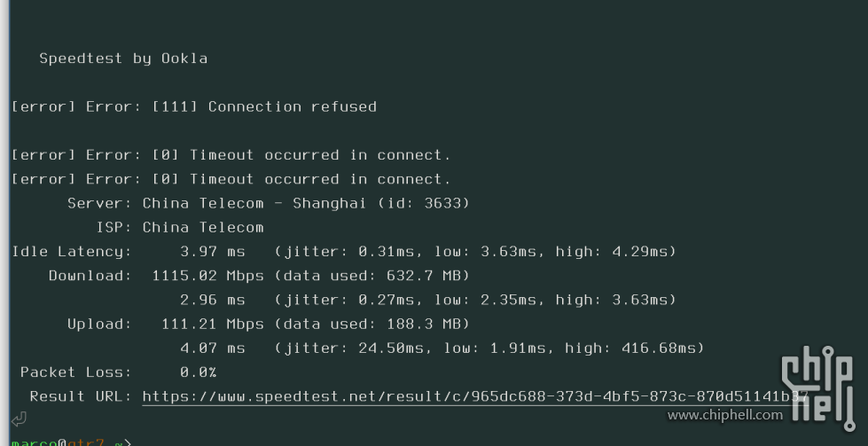
Task: Click the Upload 111.21 Mbps value
Action: tap(213, 325)
